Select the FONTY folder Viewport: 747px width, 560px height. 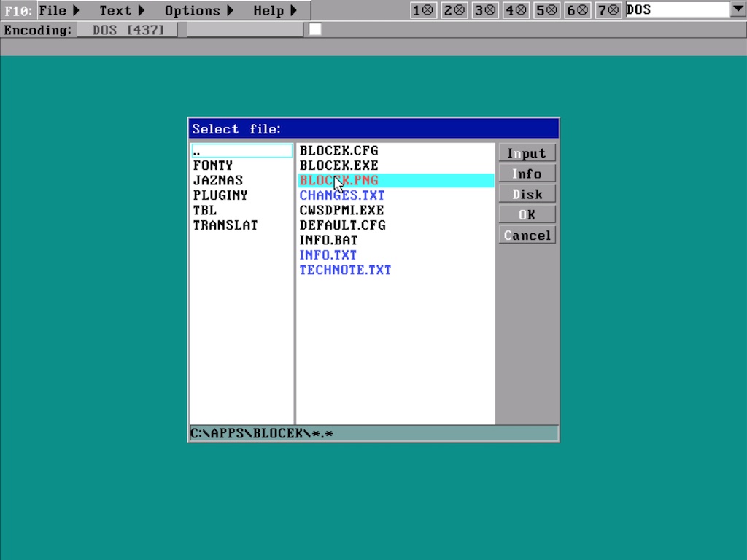213,166
